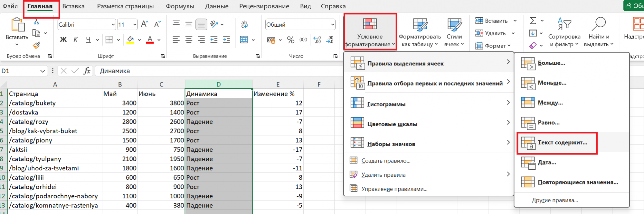644x214 pixels.
Task: Switch to the Вставка tab
Action: point(73,6)
